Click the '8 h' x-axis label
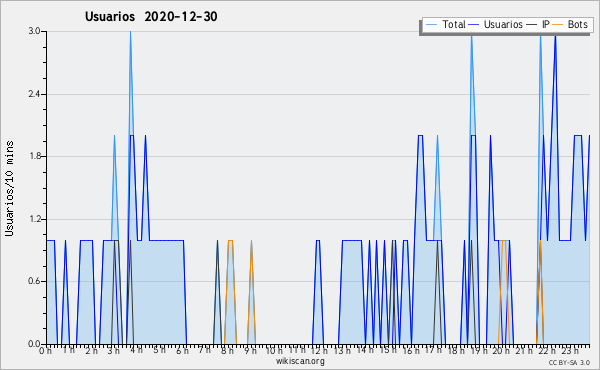Screen dimensions: 600x370 pyautogui.click(x=227, y=351)
